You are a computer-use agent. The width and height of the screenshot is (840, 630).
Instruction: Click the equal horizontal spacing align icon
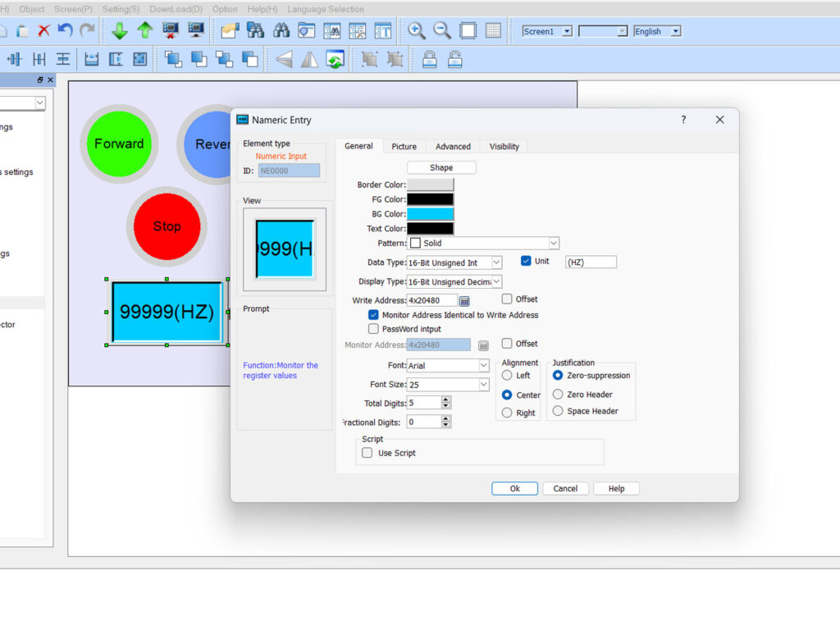39,59
